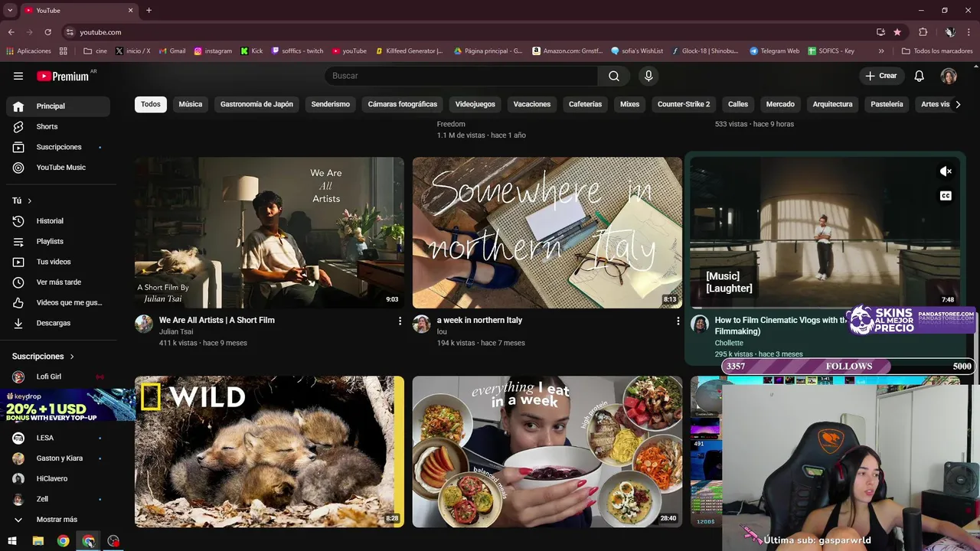The width and height of the screenshot is (980, 551).
Task: Click Chollette channel avatar
Action: point(700,324)
